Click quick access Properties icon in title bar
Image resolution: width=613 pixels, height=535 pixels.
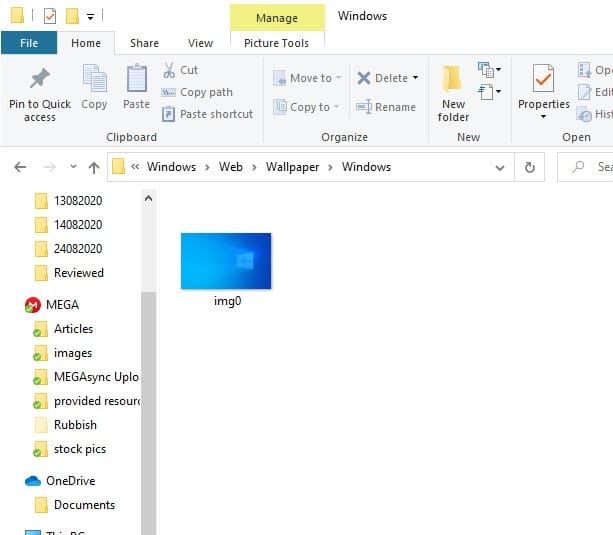tap(50, 16)
